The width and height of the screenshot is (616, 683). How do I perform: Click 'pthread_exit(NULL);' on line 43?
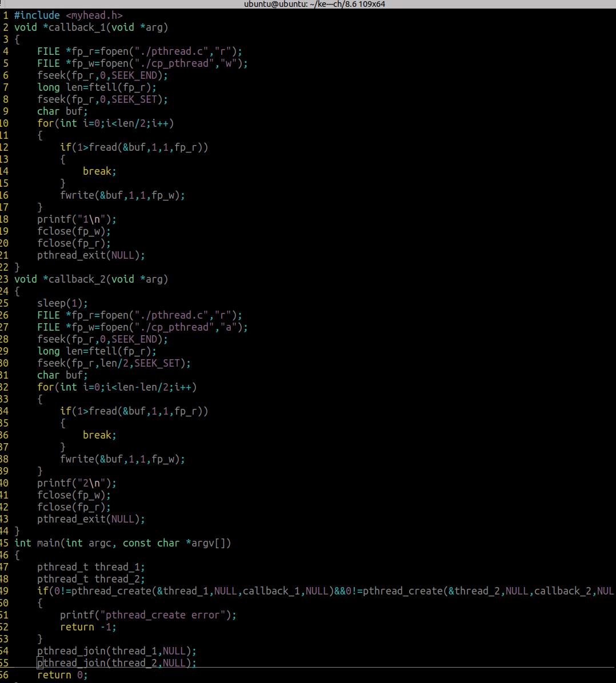pyautogui.click(x=91, y=519)
